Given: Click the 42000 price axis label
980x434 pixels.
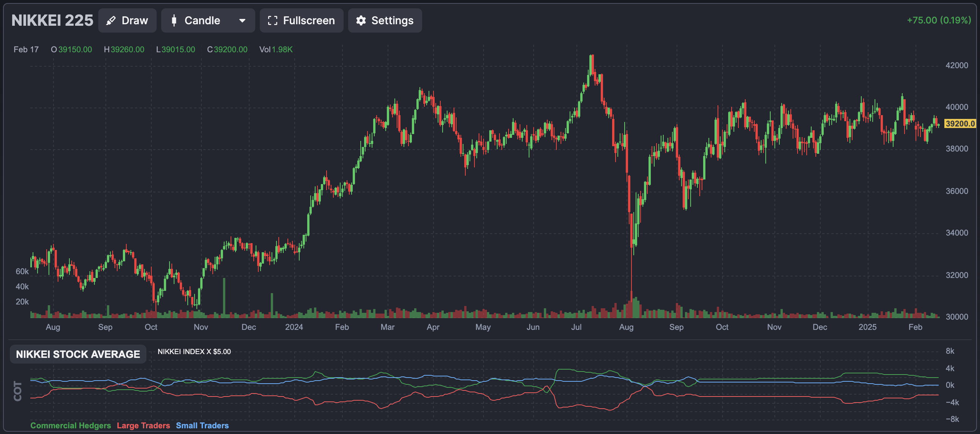Looking at the screenshot, I should click(x=956, y=66).
